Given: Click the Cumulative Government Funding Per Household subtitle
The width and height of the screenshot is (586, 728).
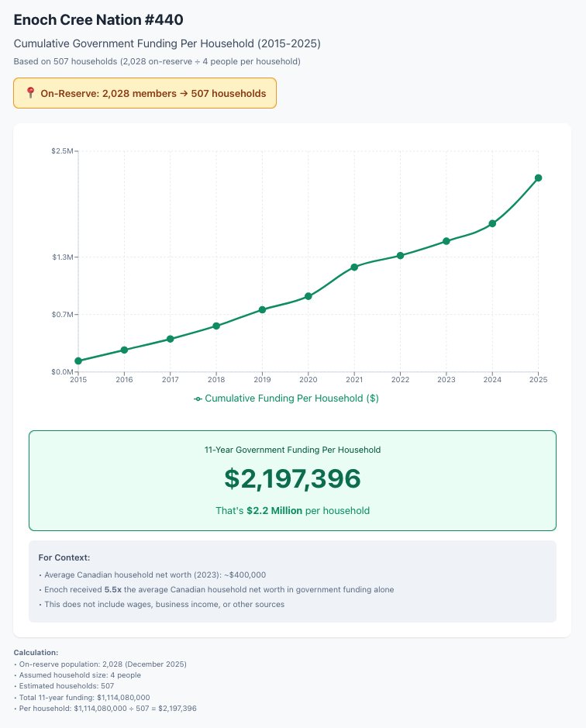Looking at the screenshot, I should click(x=167, y=43).
